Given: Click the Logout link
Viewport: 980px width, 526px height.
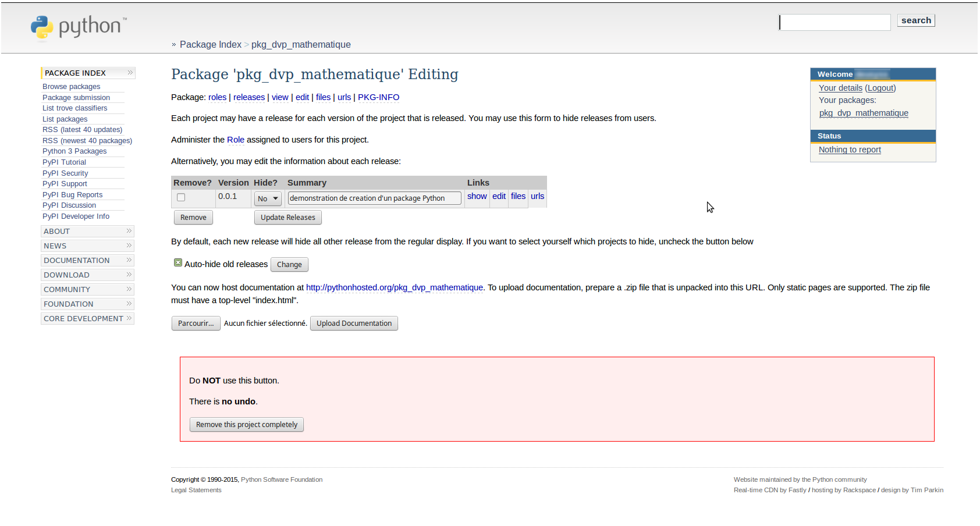Looking at the screenshot, I should [880, 88].
